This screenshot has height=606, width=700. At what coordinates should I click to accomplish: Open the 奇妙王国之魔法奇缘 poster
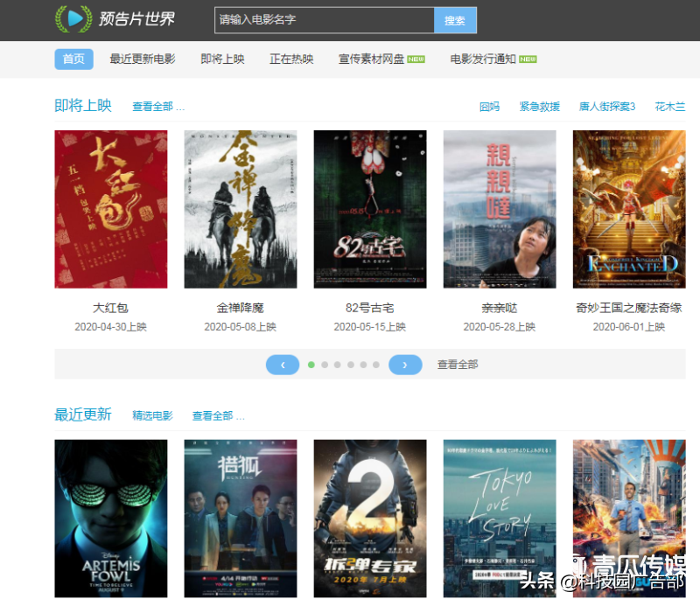[629, 209]
